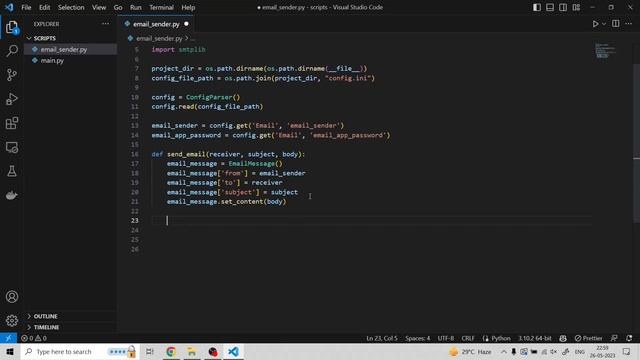Open the remote window indicator in status bar

[8, 338]
